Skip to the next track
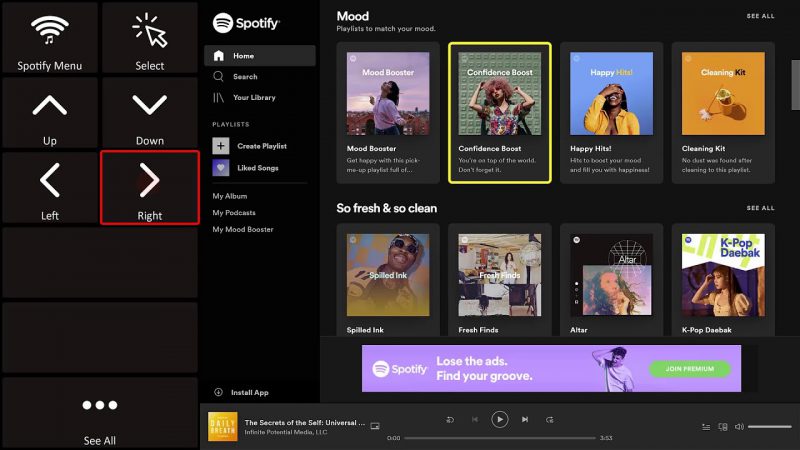This screenshot has height=450, width=800. (525, 419)
